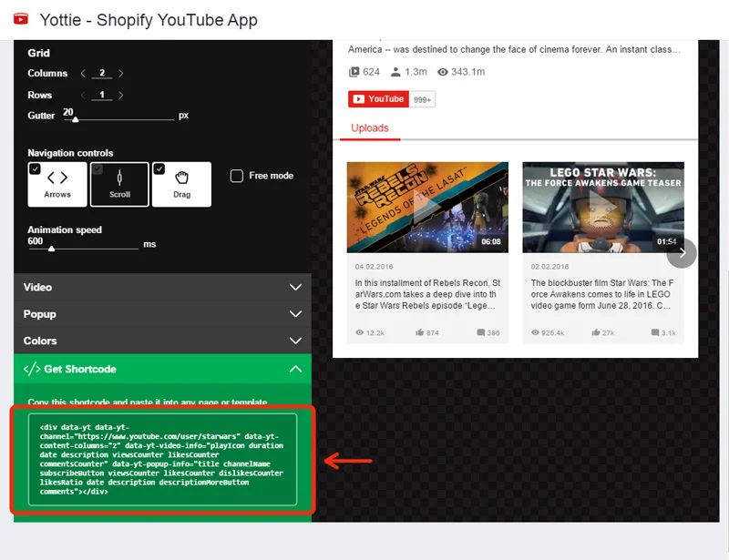Viewport: 729px width, 560px height.
Task: Select the Uploads tab
Action: [370, 128]
